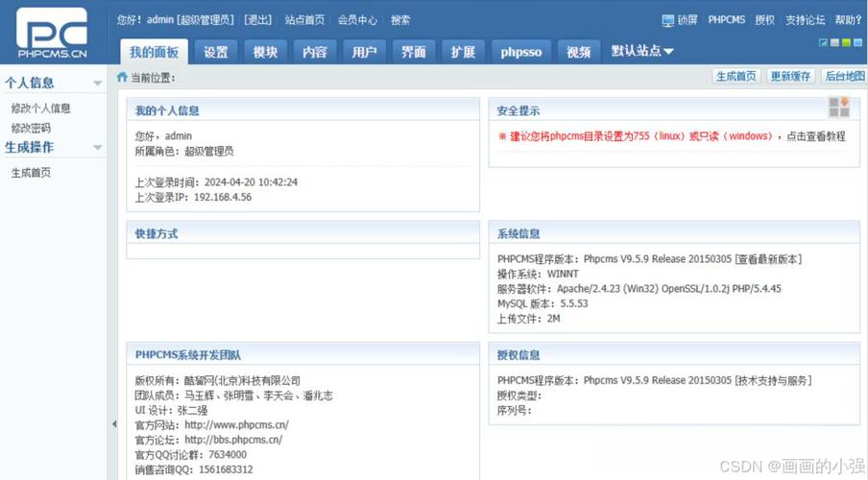This screenshot has height=480, width=868.
Task: Click the 我的个人信息 panel header
Action: (302, 110)
